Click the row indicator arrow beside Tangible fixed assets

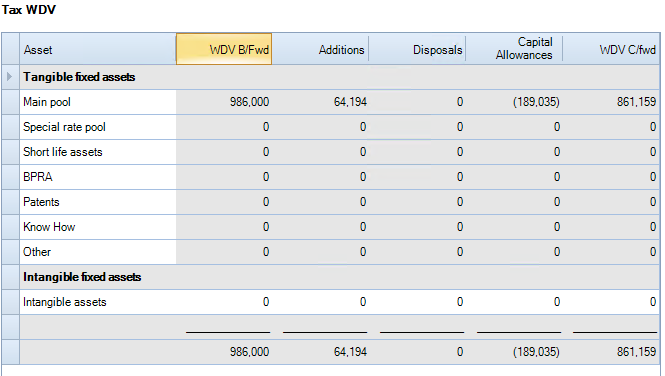(9, 77)
